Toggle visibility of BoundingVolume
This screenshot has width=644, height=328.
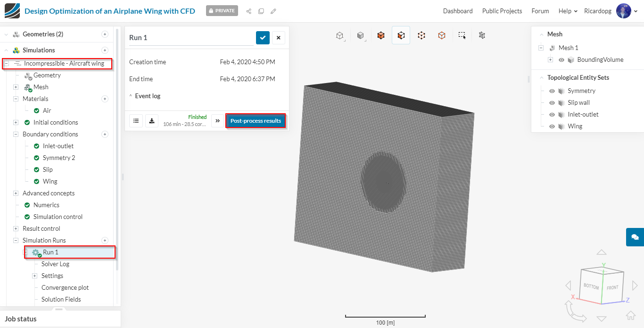click(x=561, y=60)
